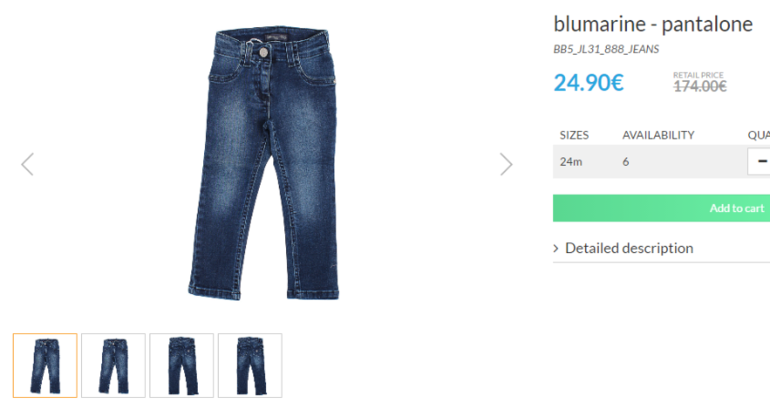This screenshot has width=770, height=417.
Task: Click the AVAILABILITY column header
Action: coord(659,135)
